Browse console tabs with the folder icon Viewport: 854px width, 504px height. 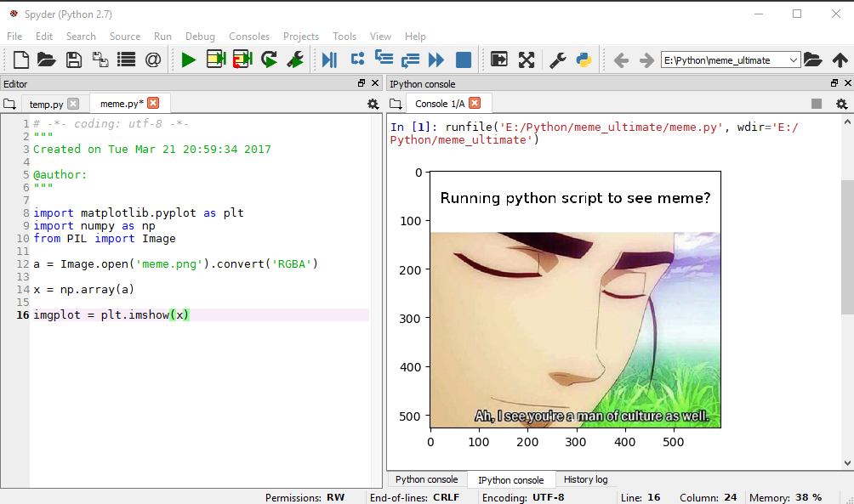396,104
